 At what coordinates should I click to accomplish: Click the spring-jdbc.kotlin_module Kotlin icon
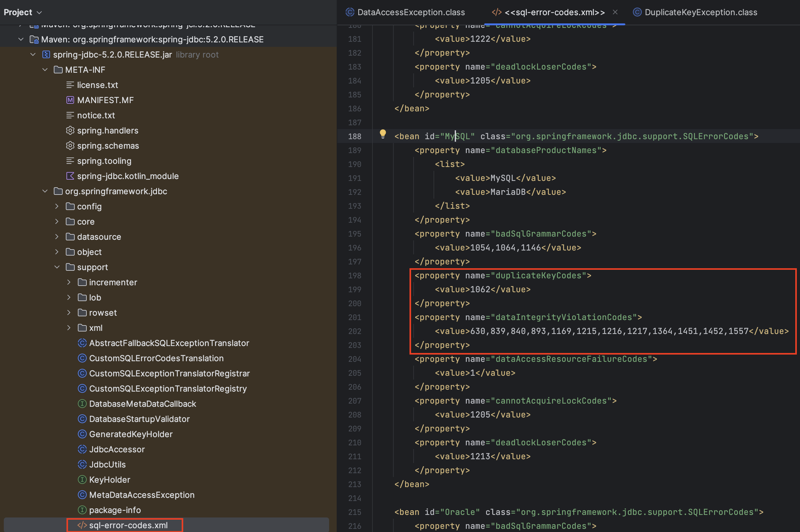70,176
